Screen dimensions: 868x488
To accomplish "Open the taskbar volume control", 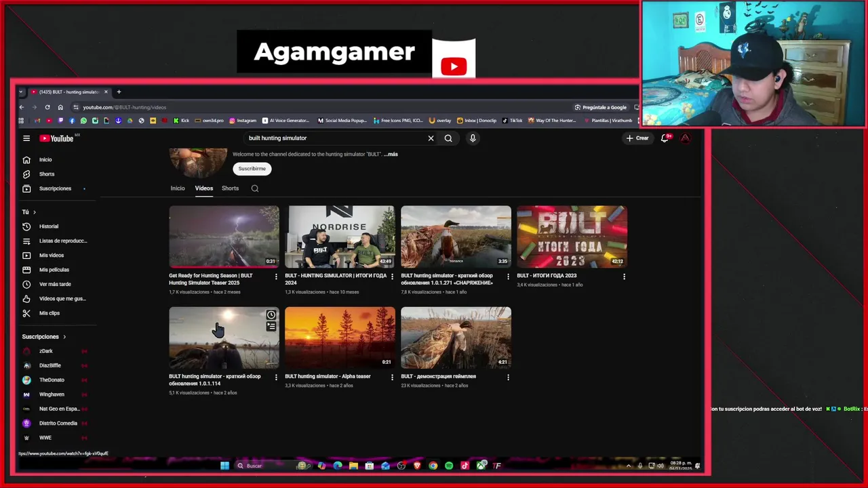I will [660, 466].
